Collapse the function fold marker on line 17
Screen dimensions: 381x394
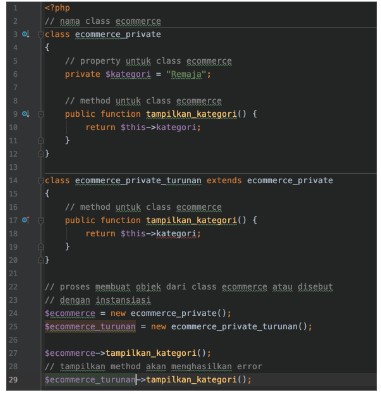pos(41,220)
